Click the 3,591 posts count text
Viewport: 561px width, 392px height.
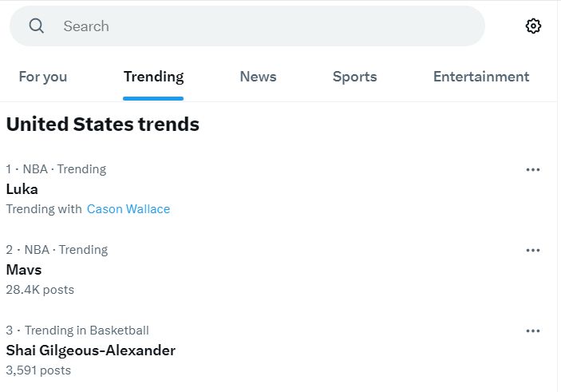(x=38, y=370)
